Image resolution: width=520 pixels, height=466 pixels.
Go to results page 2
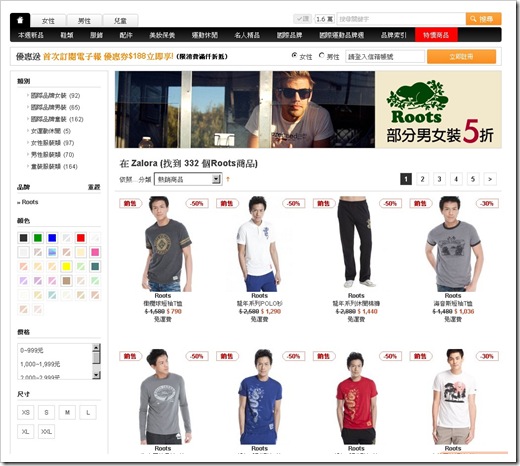[422, 179]
